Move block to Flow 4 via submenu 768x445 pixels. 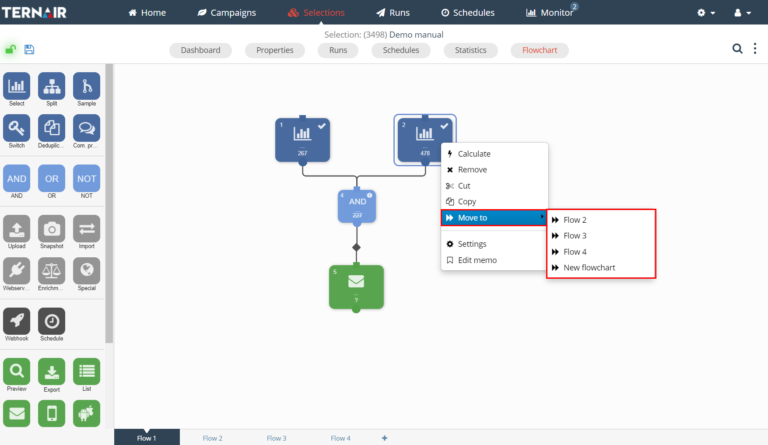[601, 252]
